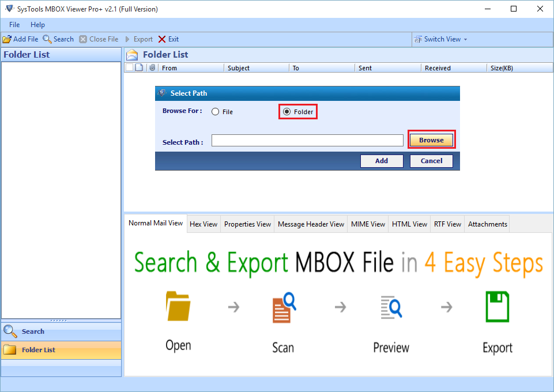The image size is (554, 392).
Task: Click the Browse button
Action: coord(431,140)
